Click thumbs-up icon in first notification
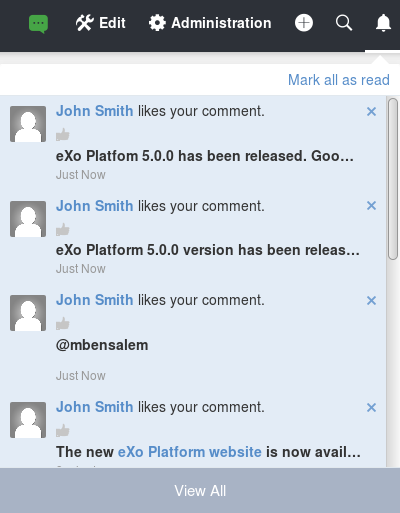400x513 pixels. pyautogui.click(x=63, y=135)
